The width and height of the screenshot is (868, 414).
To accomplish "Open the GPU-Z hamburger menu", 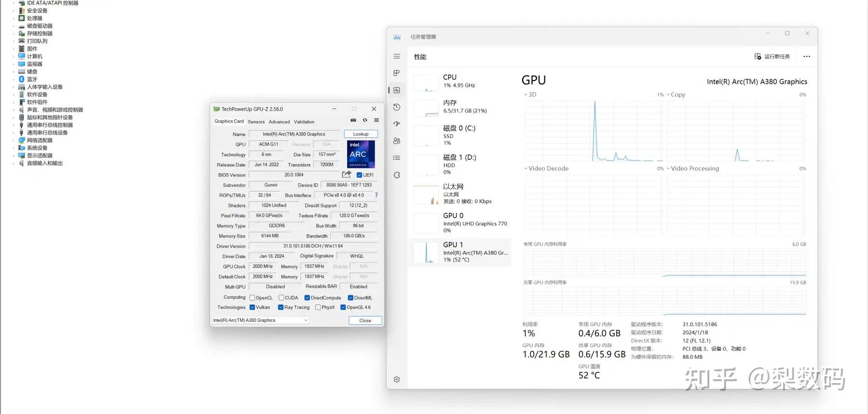I will tap(377, 120).
